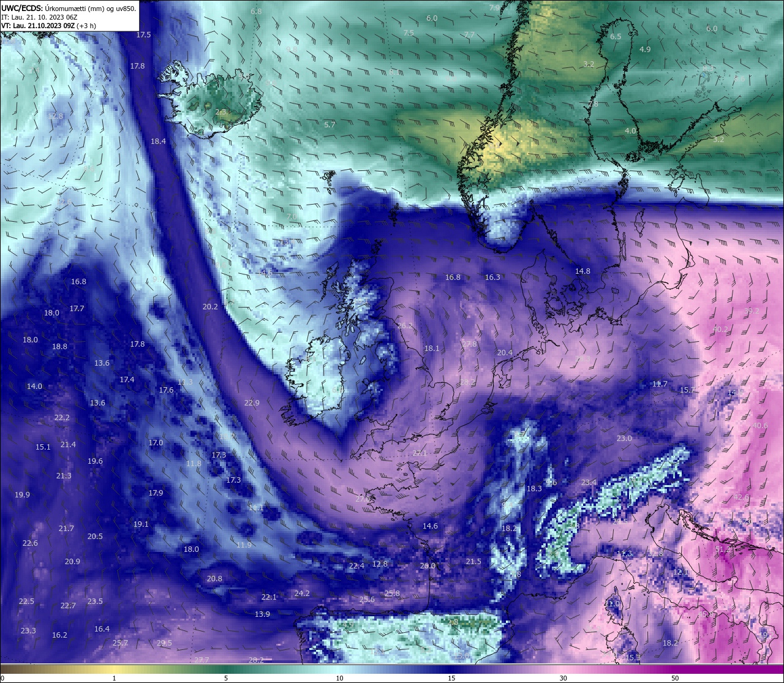This screenshot has height=683, width=784.
Task: Click the map title "UWC/ECDS: Úrkomumætti (mm) og uv850."
Action: click(x=69, y=9)
